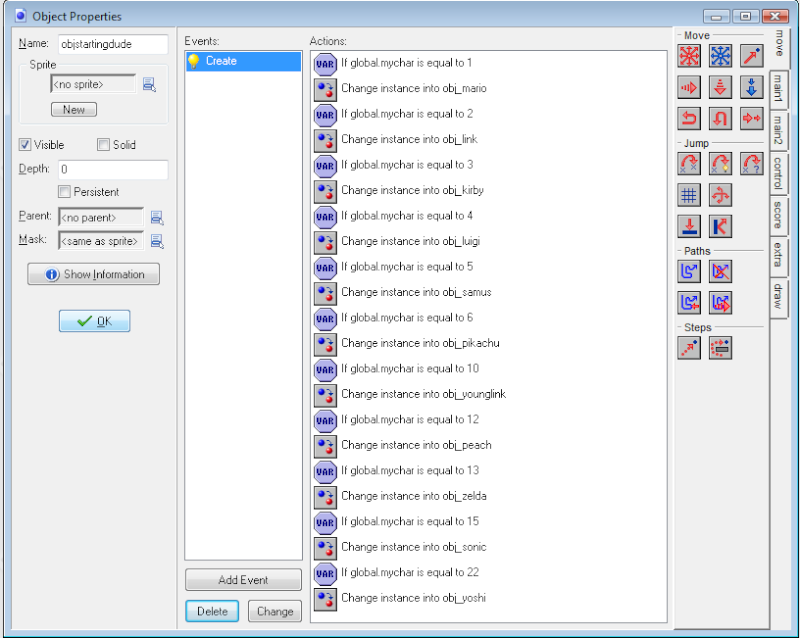Select the Set Gravity action icon

pyautogui.click(x=751, y=88)
